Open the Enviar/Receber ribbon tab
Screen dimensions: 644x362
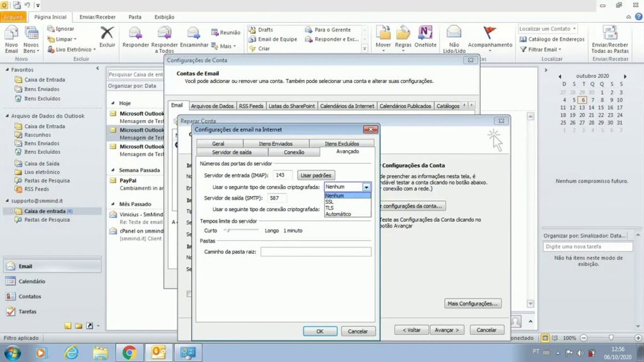click(x=97, y=17)
